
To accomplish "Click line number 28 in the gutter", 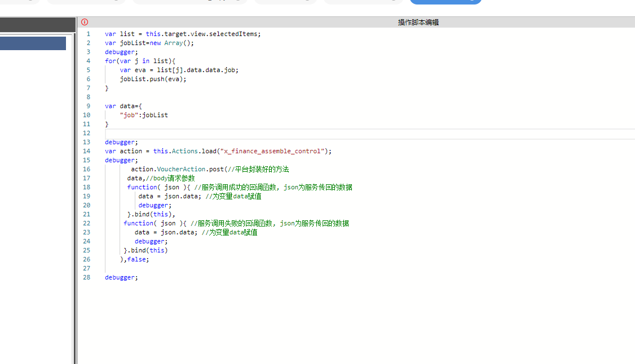I will coord(87,277).
